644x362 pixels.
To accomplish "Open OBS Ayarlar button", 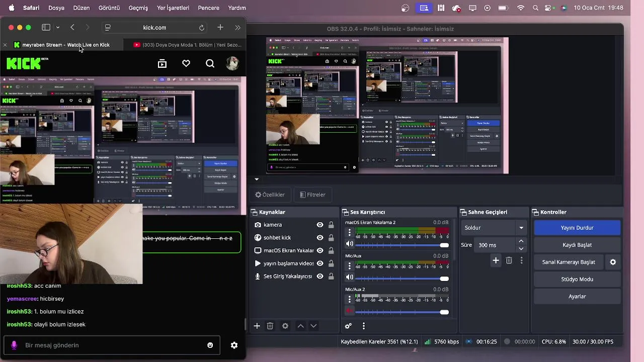I will coord(577,296).
